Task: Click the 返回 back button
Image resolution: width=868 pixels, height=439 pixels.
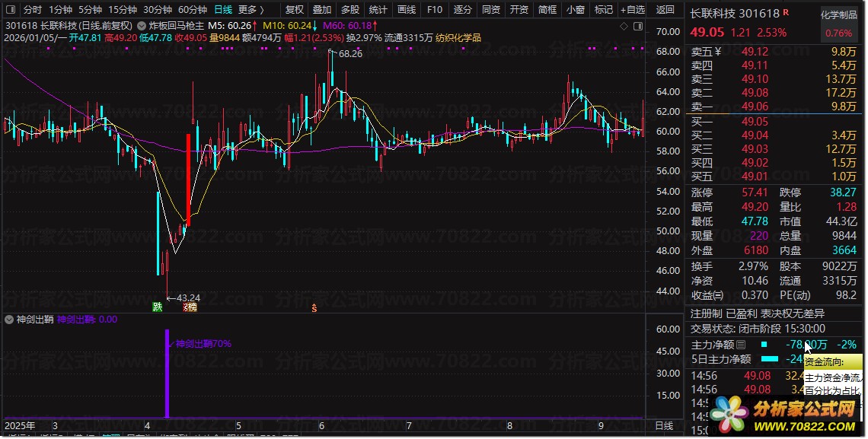Action: click(665, 10)
